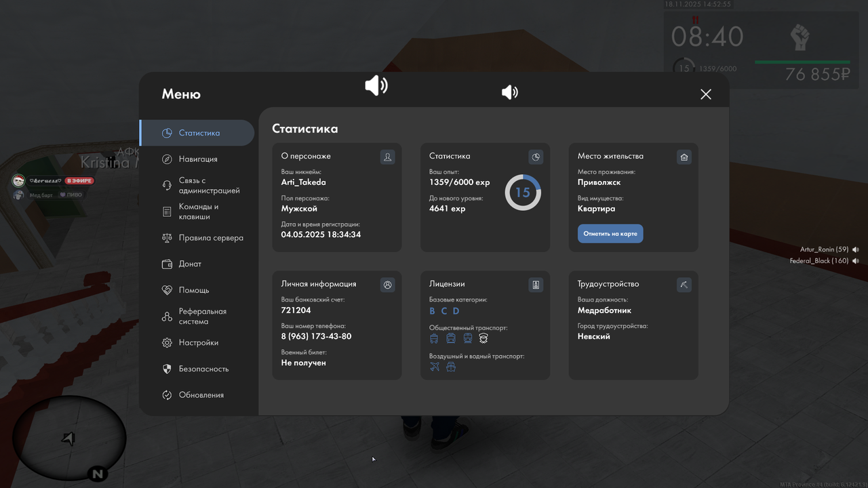Screen dimensions: 868x488
Task: Open the Статистика menu section
Action: pos(197,133)
